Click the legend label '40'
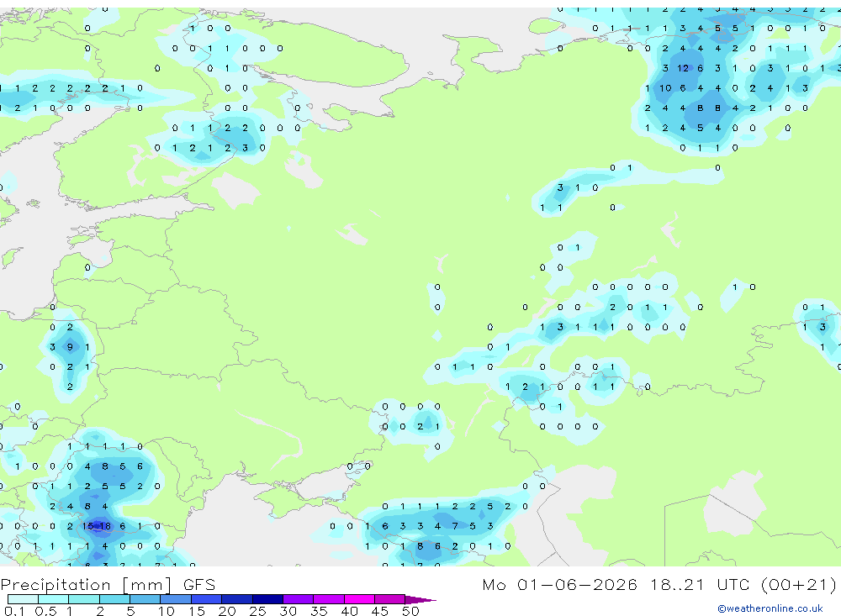The width and height of the screenshot is (841, 616). (349, 611)
